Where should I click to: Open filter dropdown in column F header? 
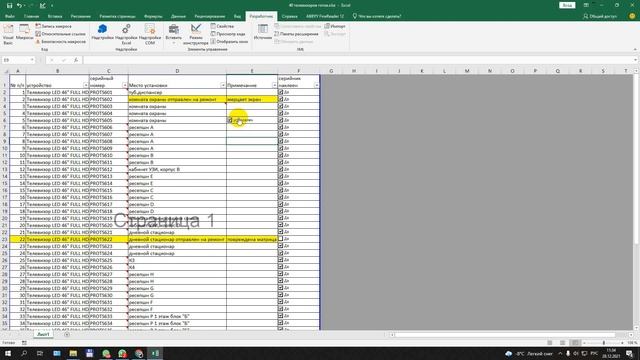click(x=316, y=85)
